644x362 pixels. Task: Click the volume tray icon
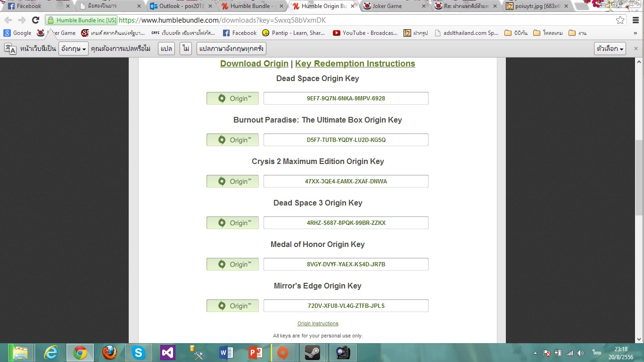pos(580,353)
